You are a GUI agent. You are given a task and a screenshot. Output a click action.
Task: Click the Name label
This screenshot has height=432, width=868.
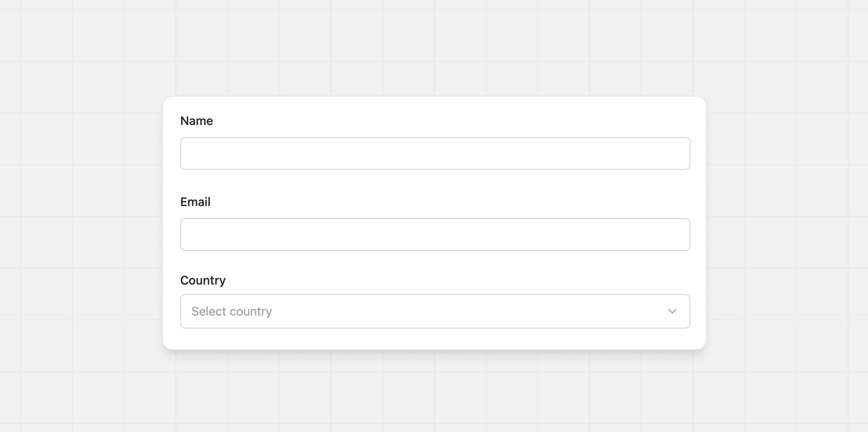coord(197,121)
